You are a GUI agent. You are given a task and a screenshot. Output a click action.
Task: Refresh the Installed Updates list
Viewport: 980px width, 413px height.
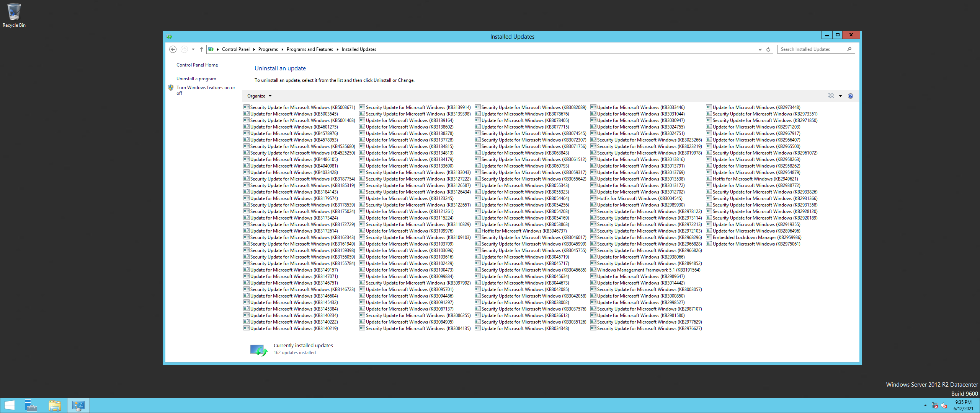(x=768, y=49)
